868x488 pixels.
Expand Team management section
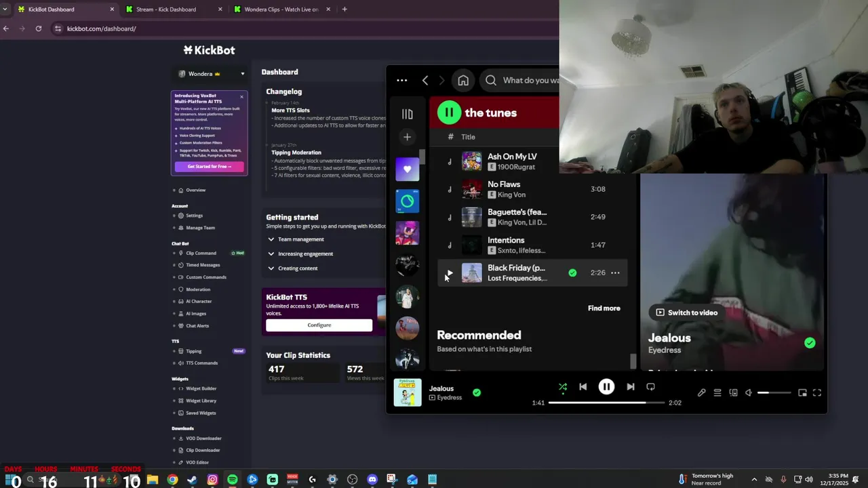296,239
